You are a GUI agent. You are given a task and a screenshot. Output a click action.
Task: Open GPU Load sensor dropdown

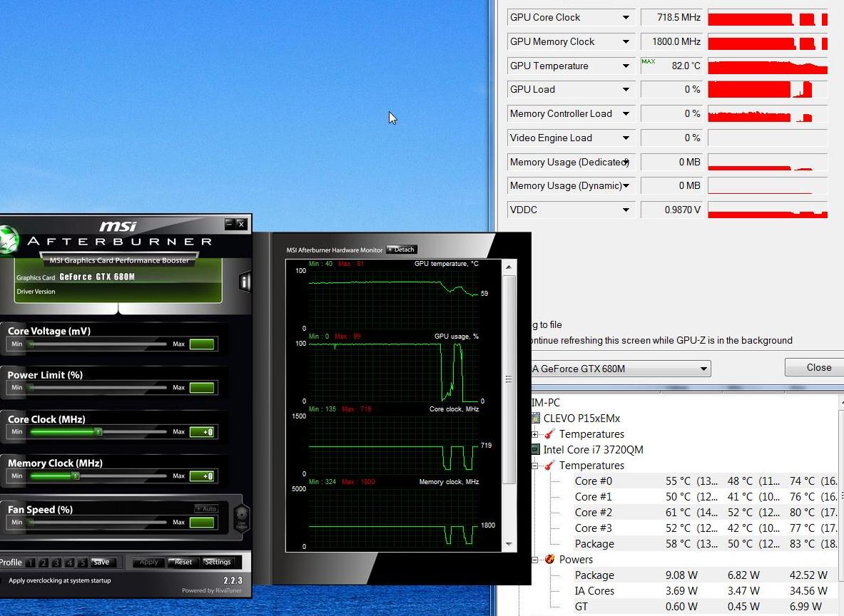(x=626, y=89)
